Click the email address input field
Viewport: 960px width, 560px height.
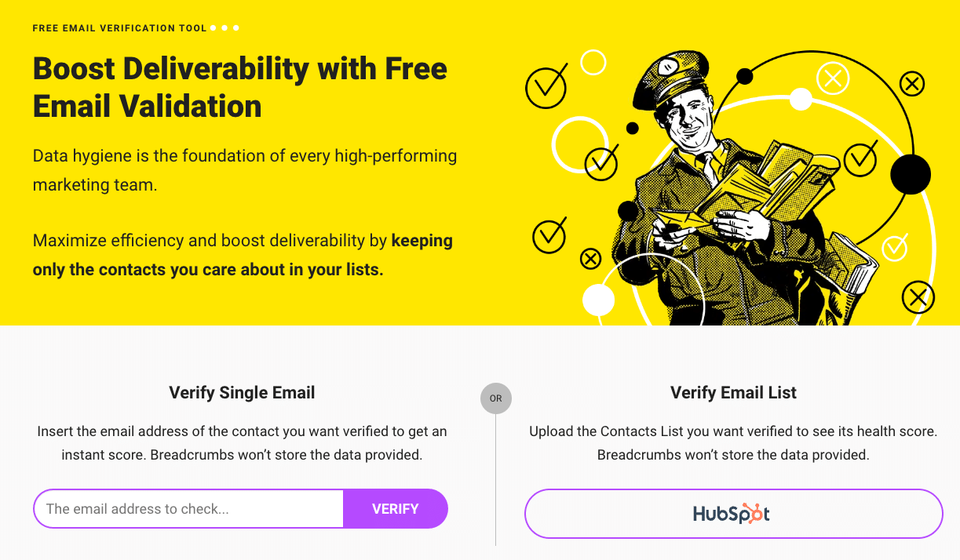coord(188,508)
